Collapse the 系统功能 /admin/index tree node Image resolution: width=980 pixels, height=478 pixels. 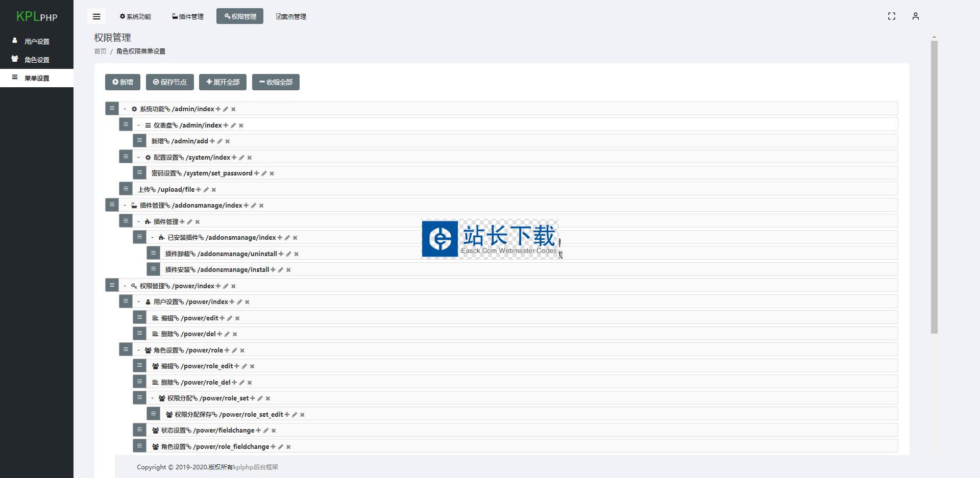point(125,109)
